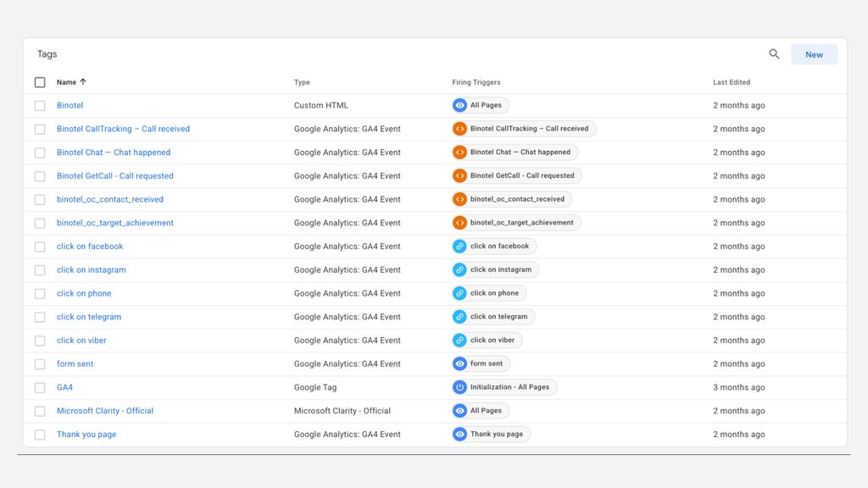Create a tag with the New button
Viewport: 868px width, 488px height.
click(x=814, y=54)
